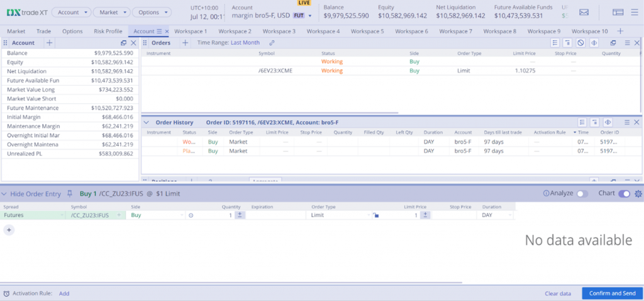
Task: Click the pin icon next to Hide Order Entry
Action: tap(70, 194)
